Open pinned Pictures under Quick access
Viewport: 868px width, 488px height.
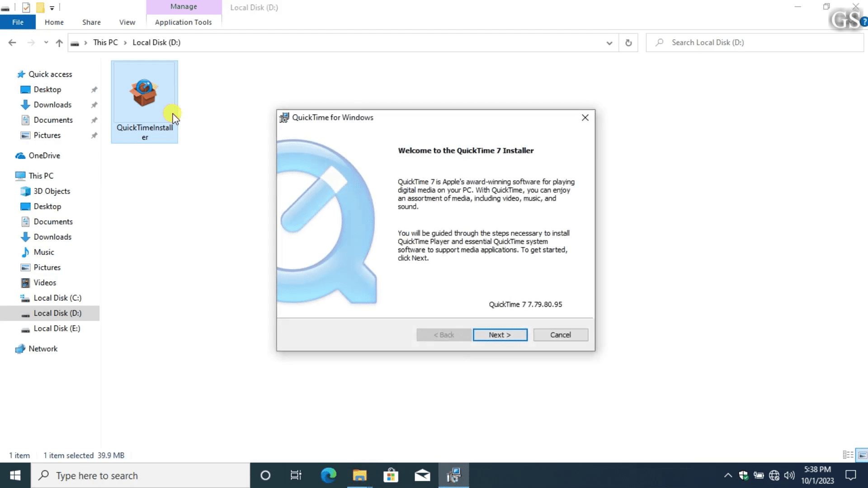47,136
